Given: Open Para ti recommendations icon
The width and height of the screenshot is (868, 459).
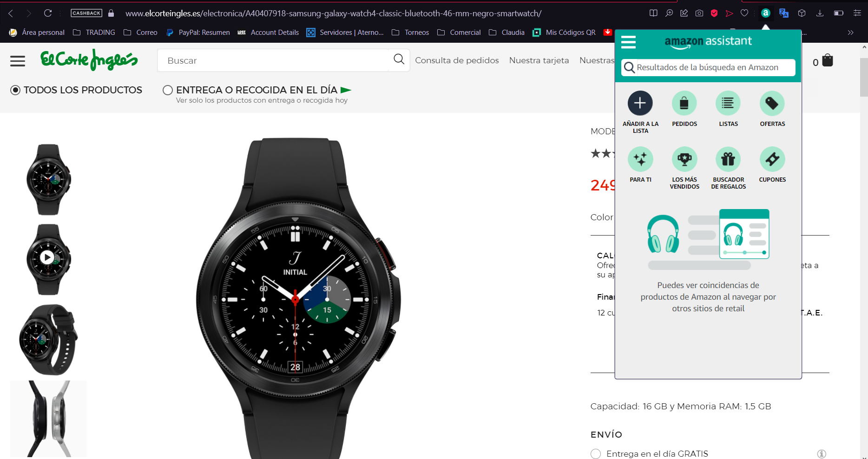Looking at the screenshot, I should tap(640, 159).
